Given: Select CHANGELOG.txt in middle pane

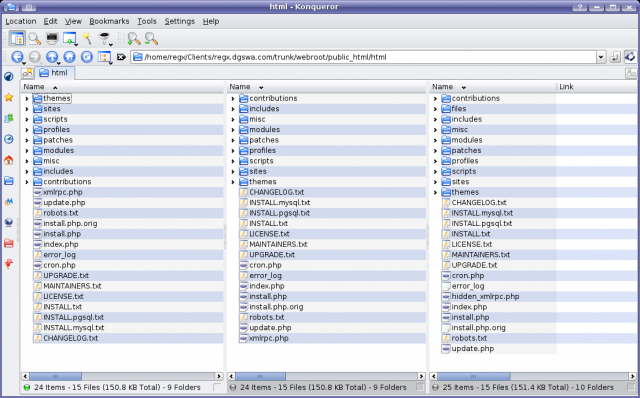Looking at the screenshot, I should 277,192.
